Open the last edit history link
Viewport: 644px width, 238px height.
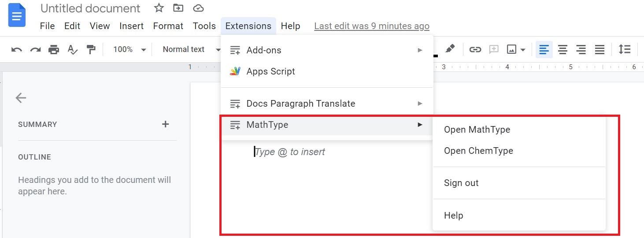(x=371, y=26)
